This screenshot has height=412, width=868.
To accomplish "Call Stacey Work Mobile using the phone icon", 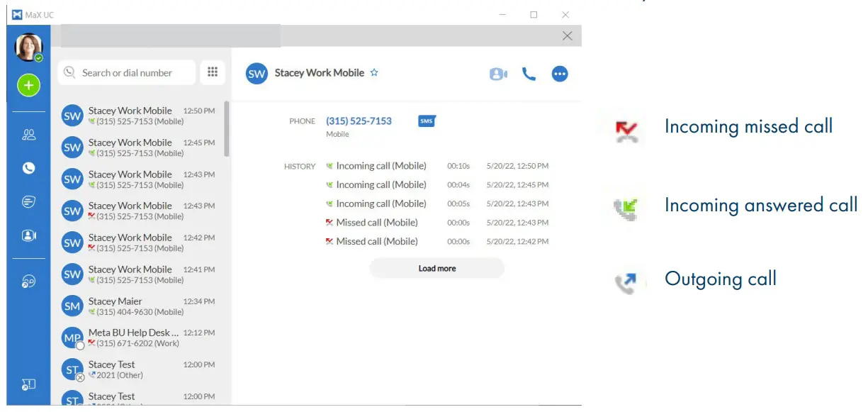I will coord(529,73).
